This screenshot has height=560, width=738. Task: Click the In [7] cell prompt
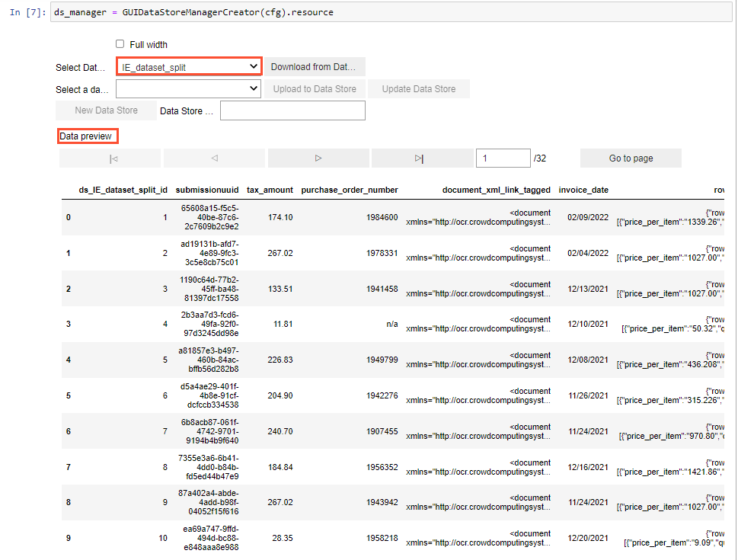(27, 12)
